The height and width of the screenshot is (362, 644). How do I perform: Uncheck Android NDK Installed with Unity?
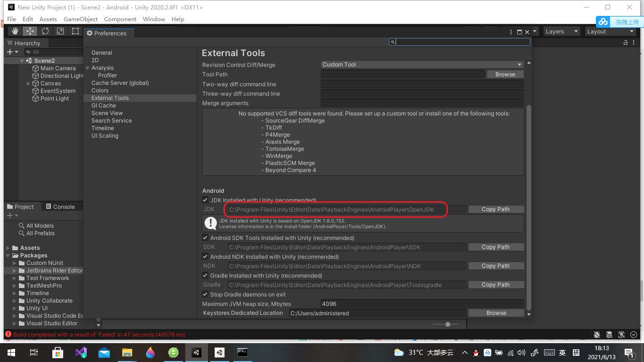pyautogui.click(x=205, y=257)
